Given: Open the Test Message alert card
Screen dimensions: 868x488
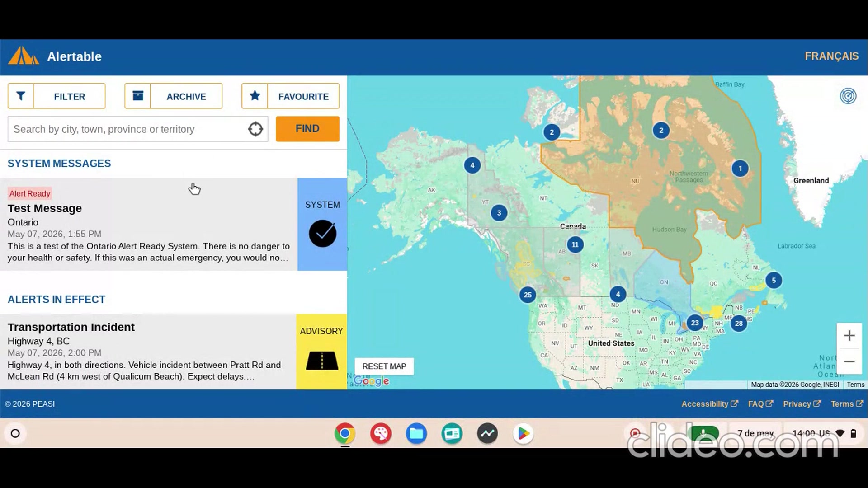Looking at the screenshot, I should (x=174, y=225).
